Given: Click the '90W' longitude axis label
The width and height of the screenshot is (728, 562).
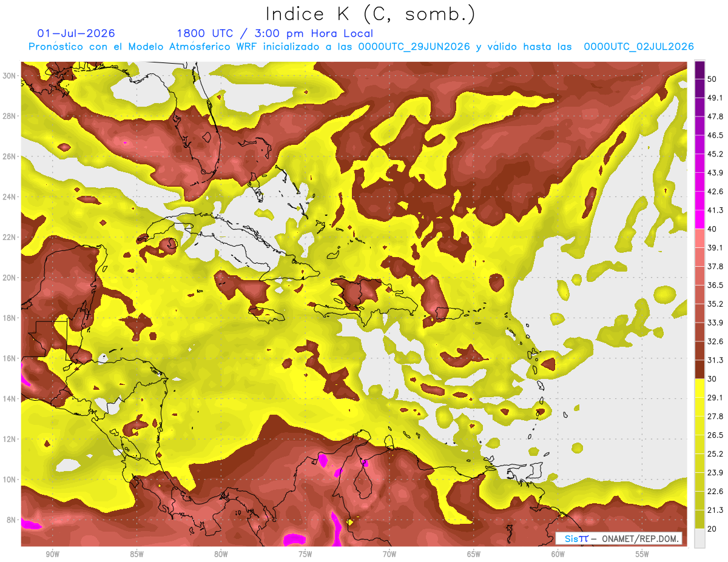Looking at the screenshot, I should click(52, 554).
